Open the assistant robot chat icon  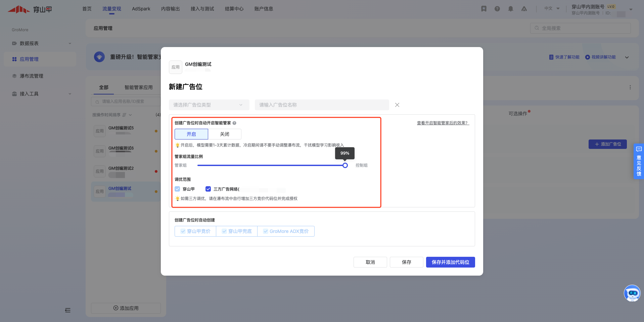tap(632, 293)
